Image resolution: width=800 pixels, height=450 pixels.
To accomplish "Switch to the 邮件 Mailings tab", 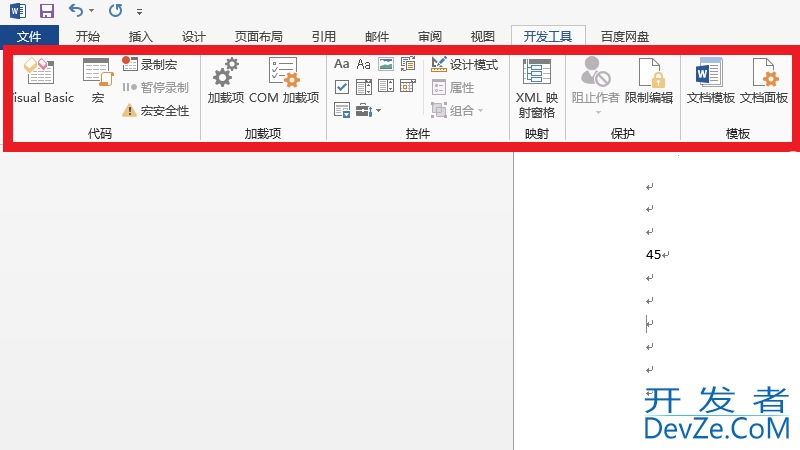I will [x=377, y=36].
